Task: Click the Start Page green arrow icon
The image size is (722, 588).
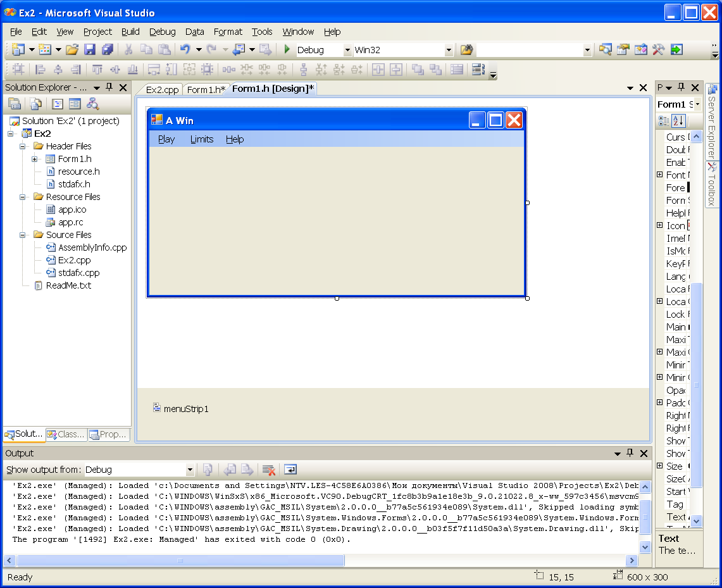Action: tap(676, 49)
